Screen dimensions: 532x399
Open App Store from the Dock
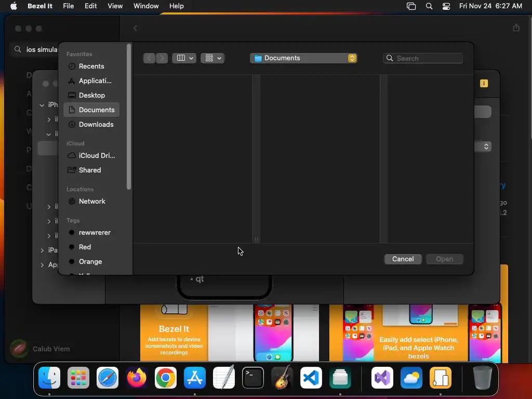click(x=195, y=378)
